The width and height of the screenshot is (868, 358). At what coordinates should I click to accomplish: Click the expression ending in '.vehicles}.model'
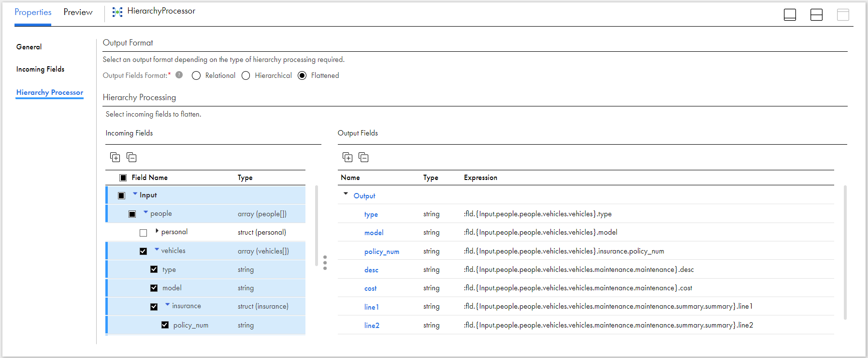(540, 232)
